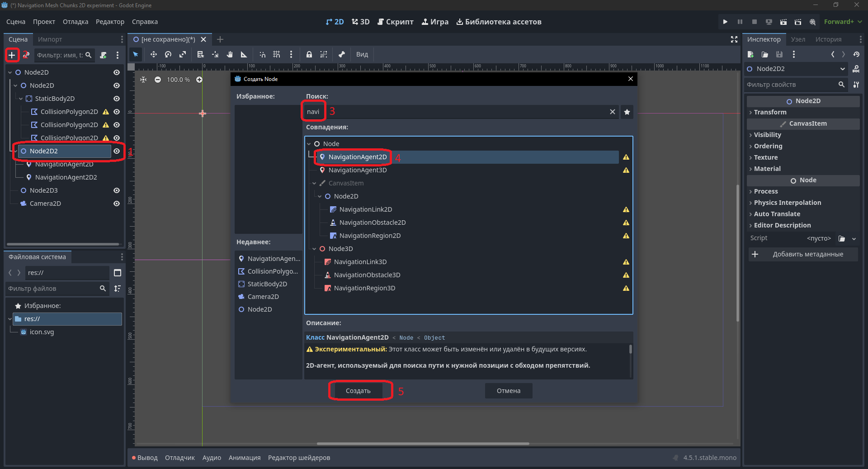This screenshot has height=469, width=868.
Task: Open the Проект menu
Action: [x=44, y=22]
